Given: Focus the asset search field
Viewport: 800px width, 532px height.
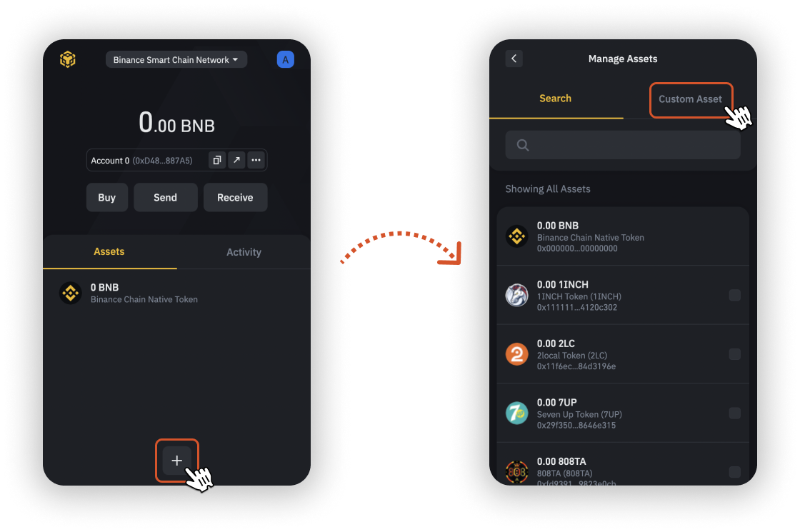Looking at the screenshot, I should [x=623, y=145].
